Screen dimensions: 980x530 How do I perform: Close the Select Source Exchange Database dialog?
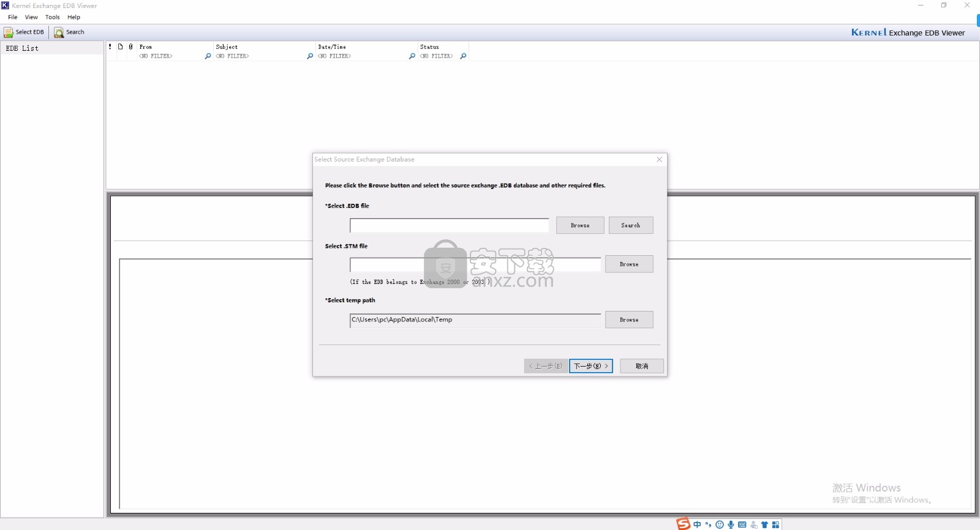point(660,159)
